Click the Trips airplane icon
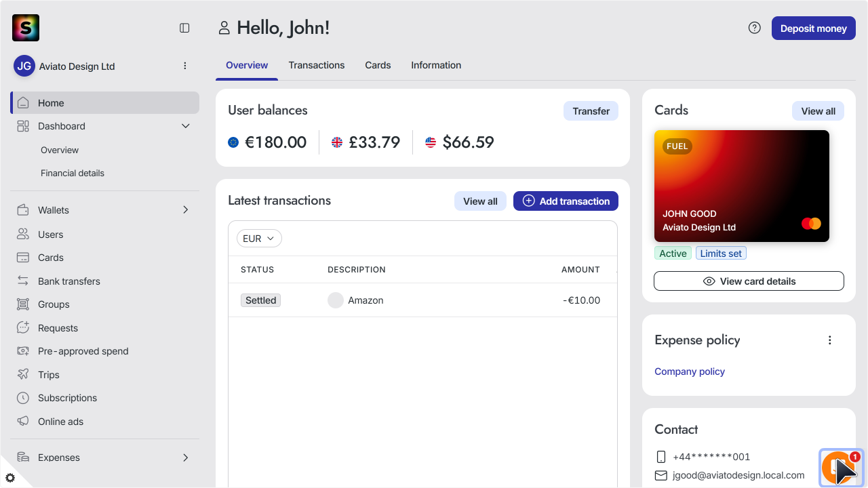Screen dimensions: 868x488 pyautogui.click(x=23, y=375)
